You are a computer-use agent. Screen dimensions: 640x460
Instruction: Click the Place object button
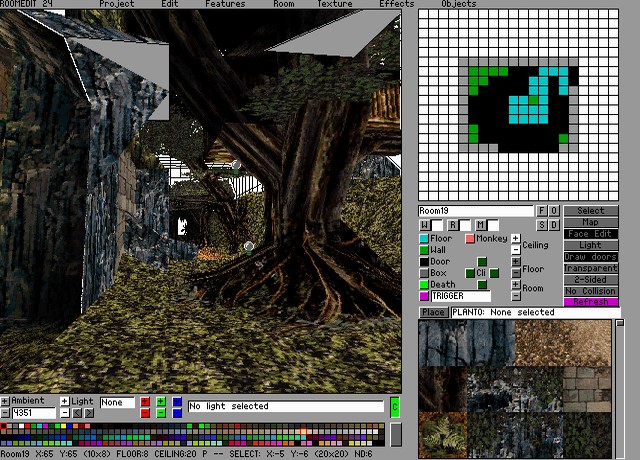tap(433, 313)
